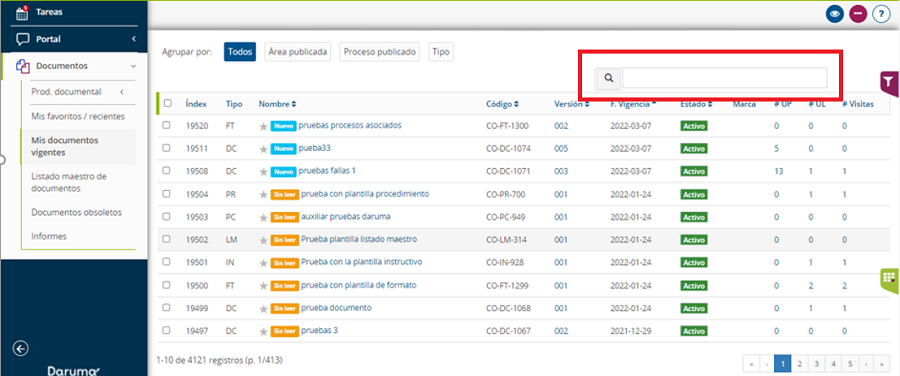Group by Tipo
This screenshot has height=376, width=900.
(x=441, y=52)
